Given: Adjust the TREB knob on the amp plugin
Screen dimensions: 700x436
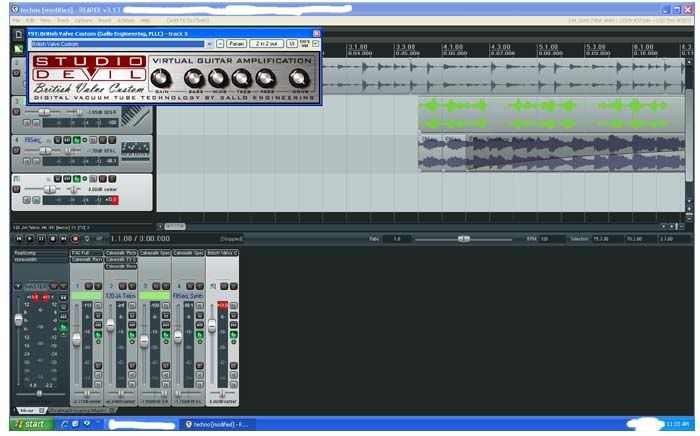Looking at the screenshot, I should click(x=242, y=79).
